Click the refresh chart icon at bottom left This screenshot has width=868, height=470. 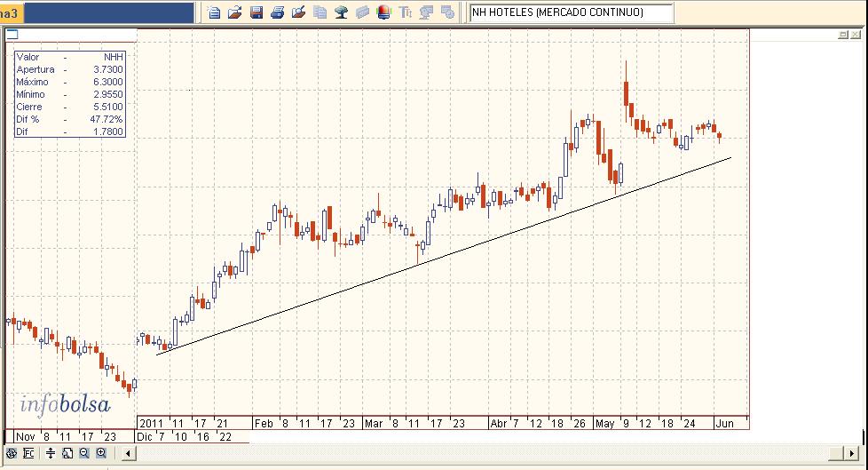point(11,453)
